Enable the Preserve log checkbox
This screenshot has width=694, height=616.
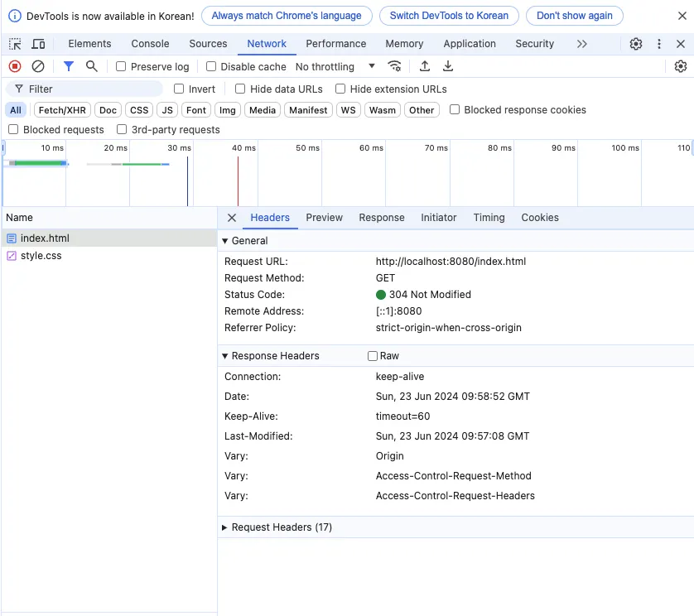click(121, 66)
